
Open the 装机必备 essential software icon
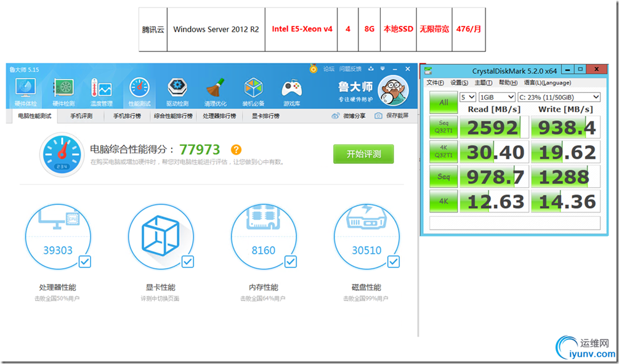point(253,92)
